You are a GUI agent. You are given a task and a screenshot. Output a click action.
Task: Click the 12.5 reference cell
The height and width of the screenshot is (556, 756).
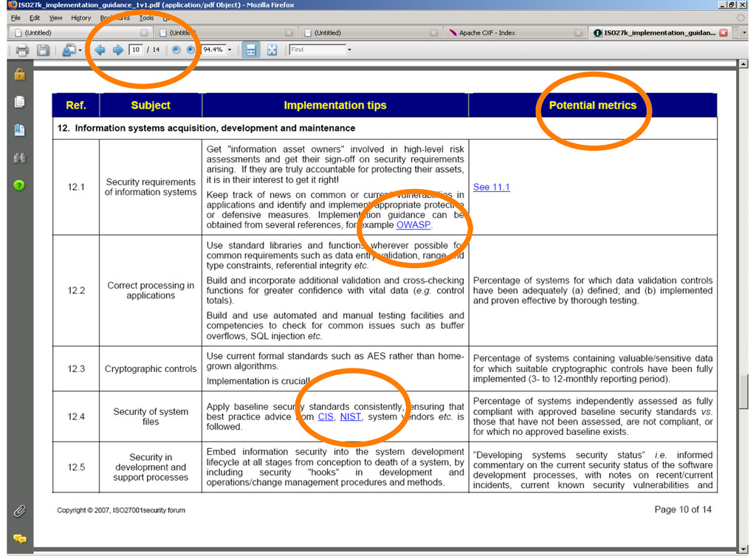(x=76, y=467)
